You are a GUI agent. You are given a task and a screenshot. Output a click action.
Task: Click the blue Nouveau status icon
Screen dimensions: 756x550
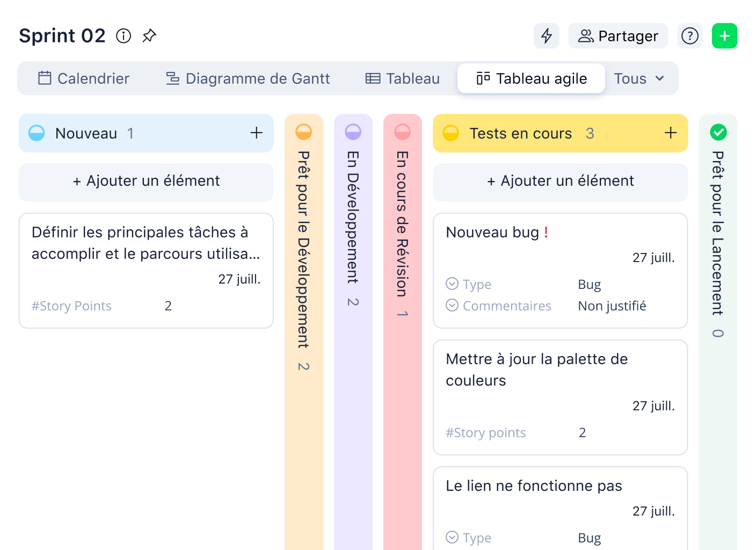tap(37, 133)
